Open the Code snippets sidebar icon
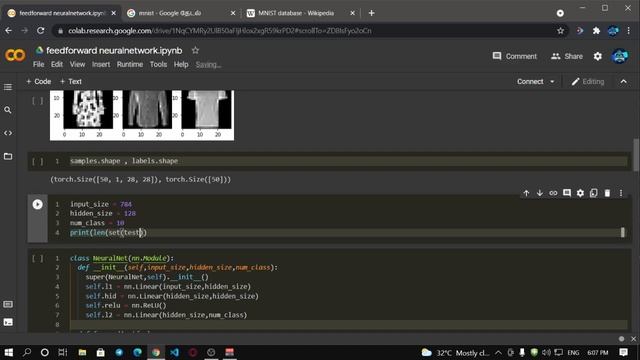The image size is (640, 360). (8, 133)
